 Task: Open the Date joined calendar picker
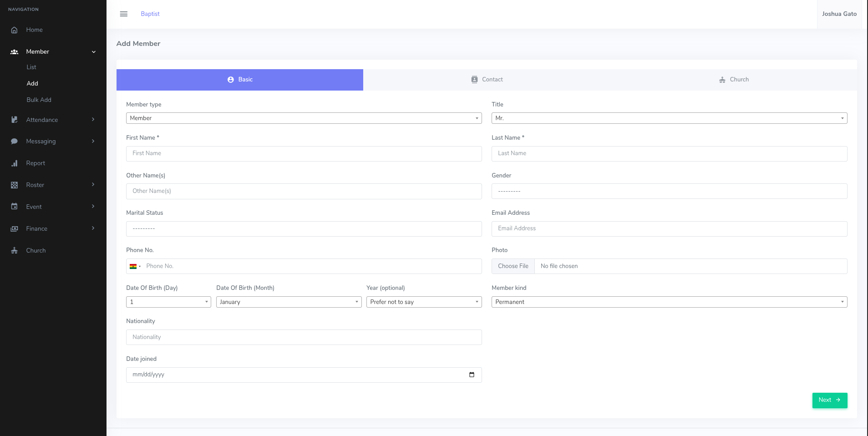[471, 375]
